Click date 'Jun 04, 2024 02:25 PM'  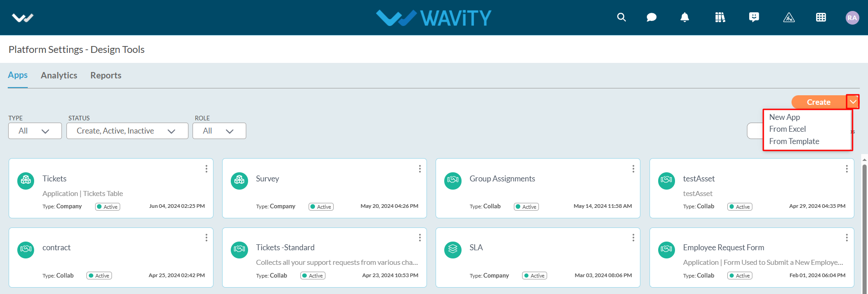click(177, 206)
